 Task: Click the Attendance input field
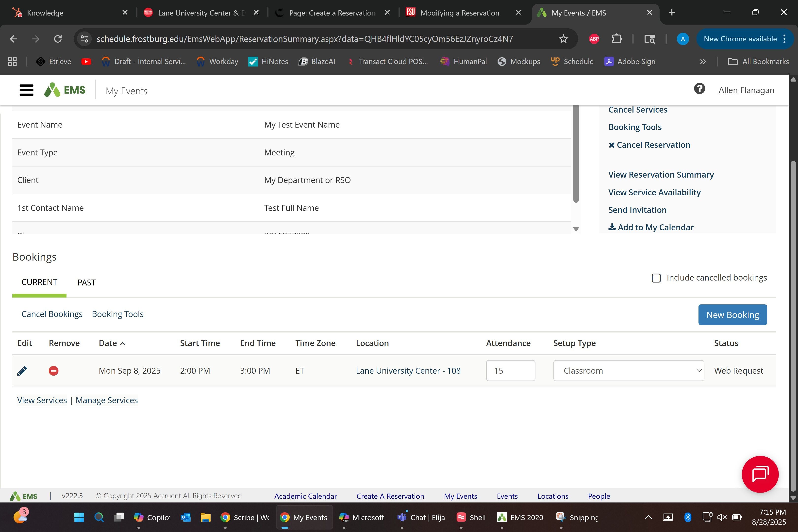(x=510, y=371)
